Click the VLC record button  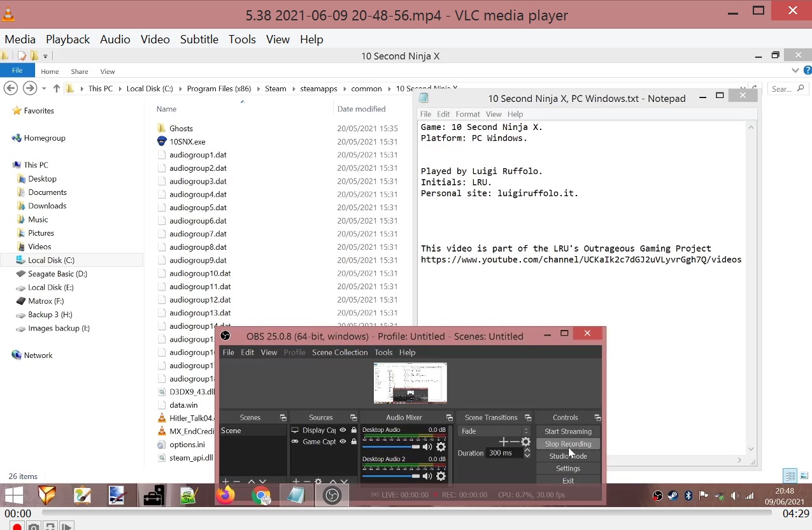pos(17,526)
